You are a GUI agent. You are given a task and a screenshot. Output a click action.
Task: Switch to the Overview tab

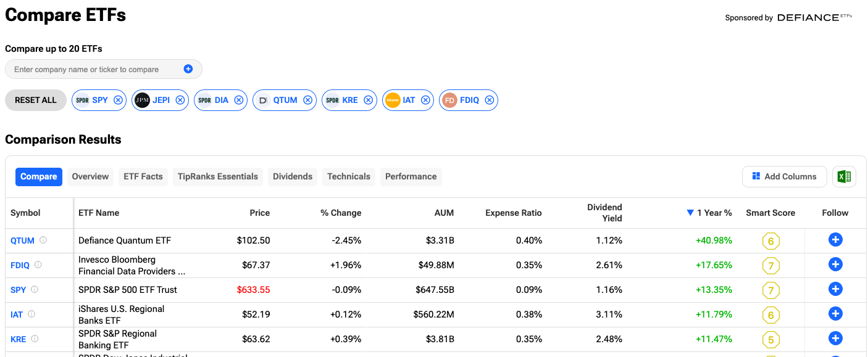tap(90, 176)
